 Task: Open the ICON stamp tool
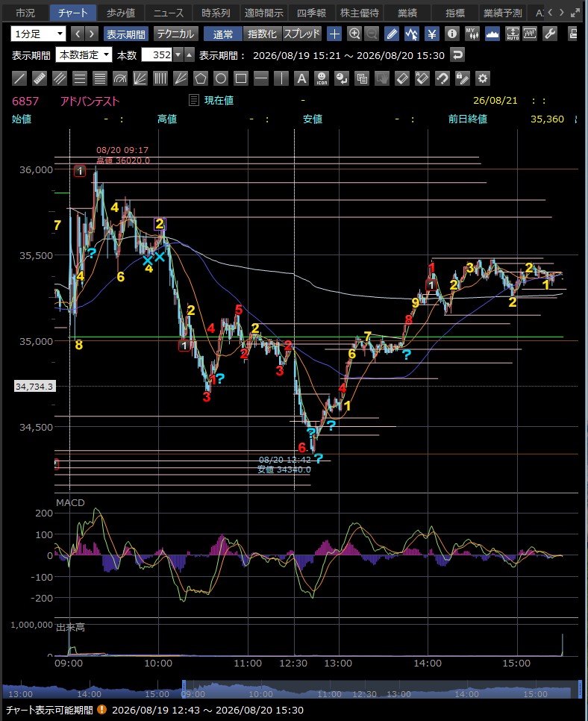(322, 78)
